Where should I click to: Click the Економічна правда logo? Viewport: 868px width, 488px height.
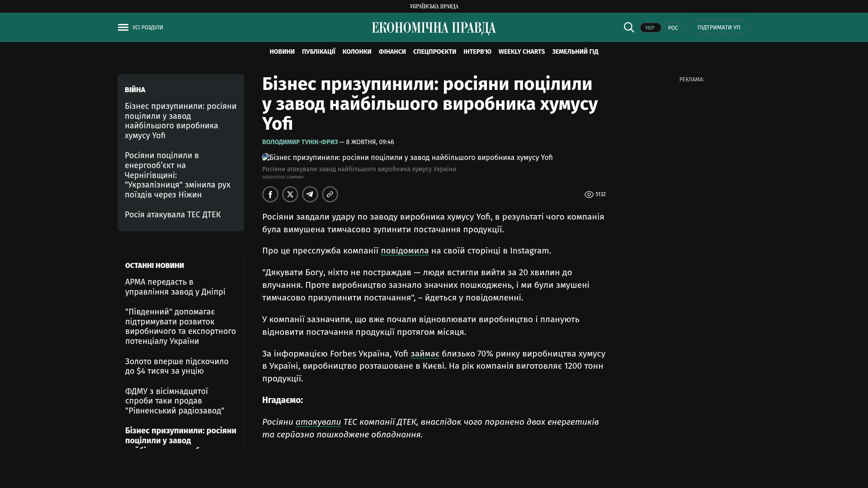point(434,28)
